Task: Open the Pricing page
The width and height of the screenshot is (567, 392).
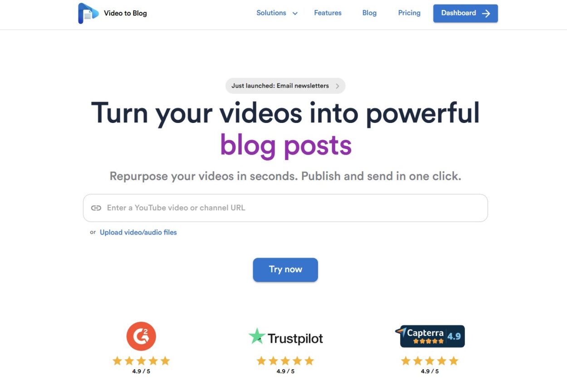Action: (409, 13)
